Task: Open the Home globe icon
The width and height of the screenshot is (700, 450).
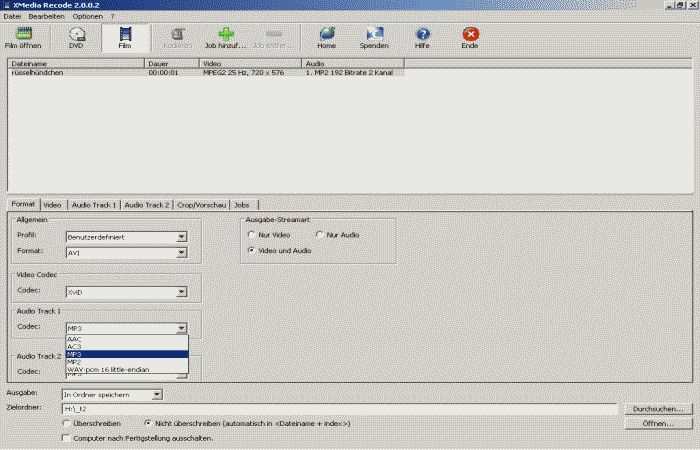Action: 326,34
